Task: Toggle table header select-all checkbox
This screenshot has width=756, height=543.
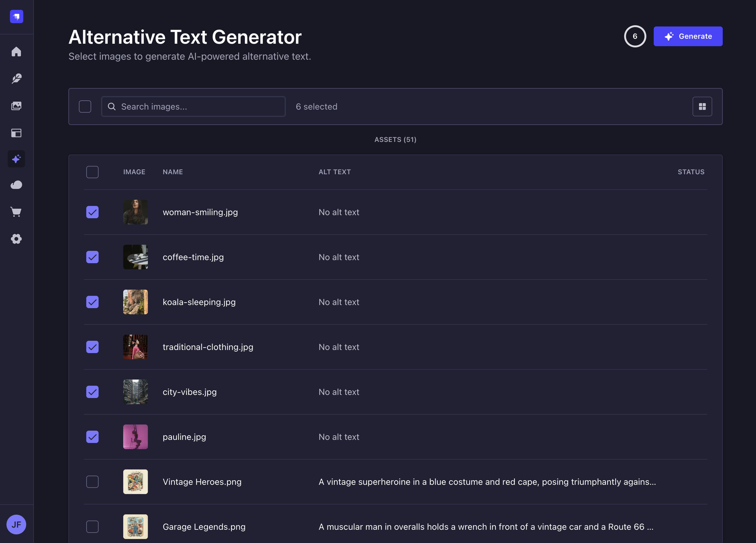Action: (92, 172)
